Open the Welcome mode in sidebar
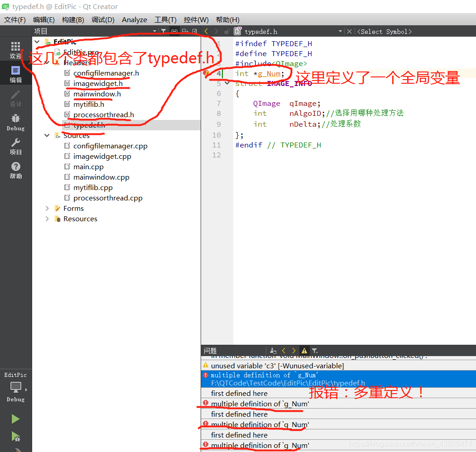The image size is (476, 452). pos(15,50)
